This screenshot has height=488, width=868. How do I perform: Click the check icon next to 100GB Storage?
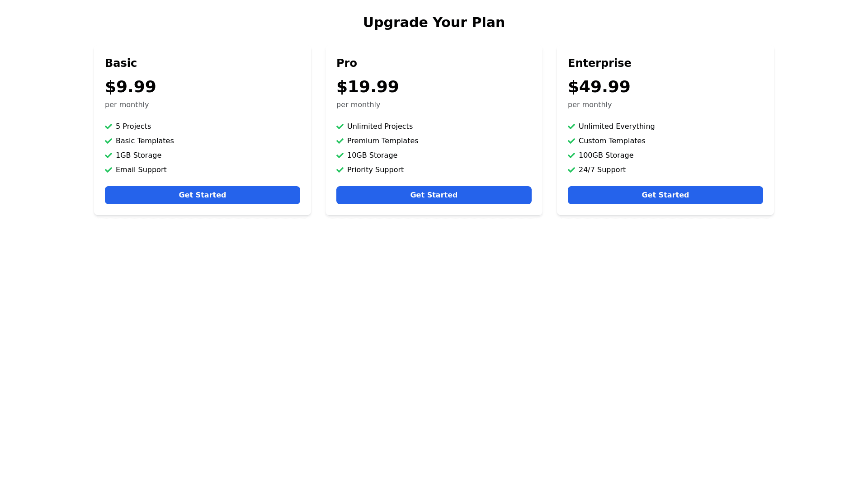click(x=571, y=155)
